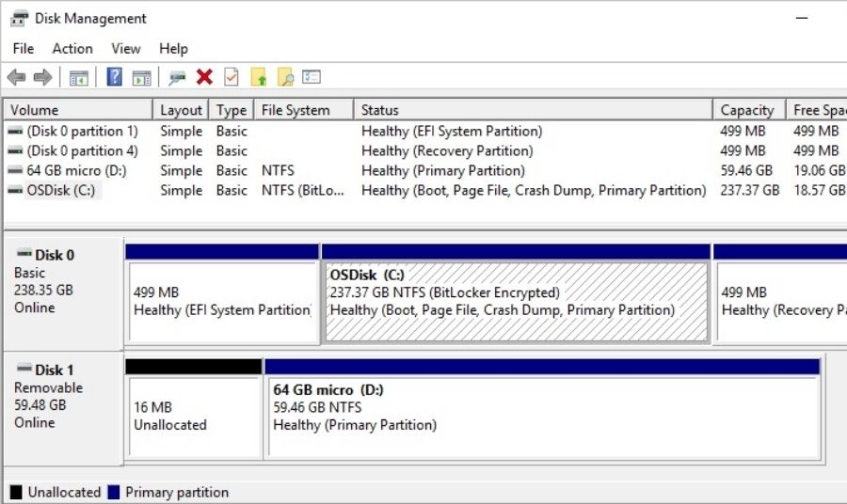Open the Action menu
Image resolution: width=847 pixels, height=504 pixels.
click(x=72, y=49)
